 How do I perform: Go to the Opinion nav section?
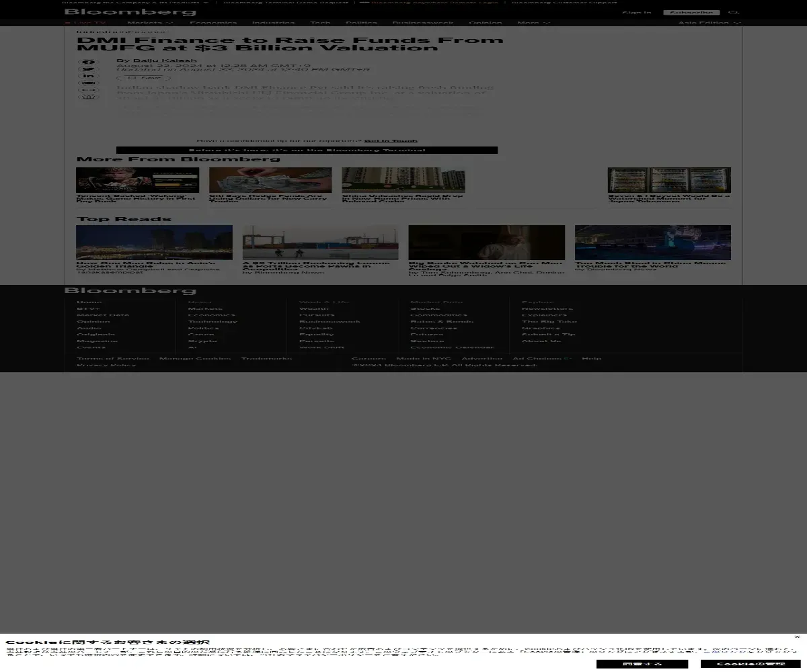[486, 23]
